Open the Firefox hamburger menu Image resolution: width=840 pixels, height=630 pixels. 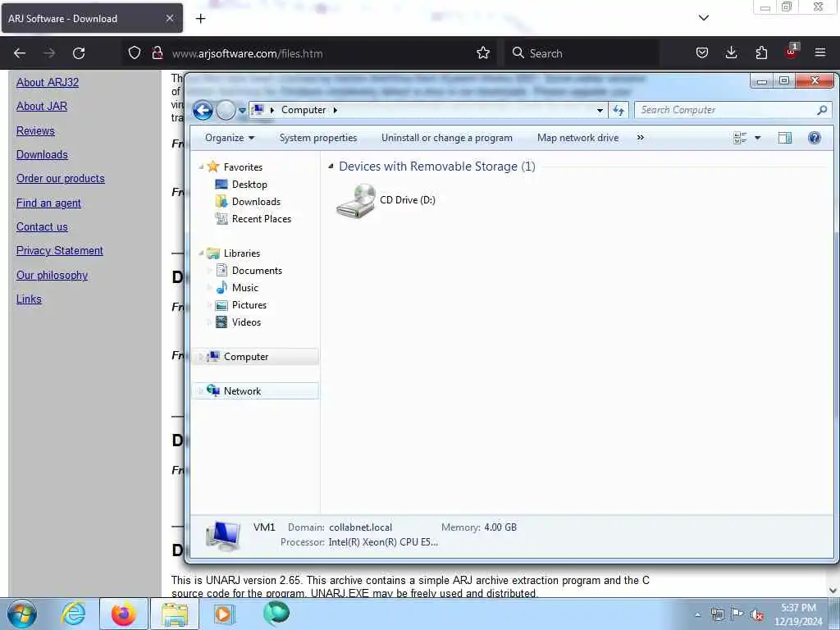point(820,53)
